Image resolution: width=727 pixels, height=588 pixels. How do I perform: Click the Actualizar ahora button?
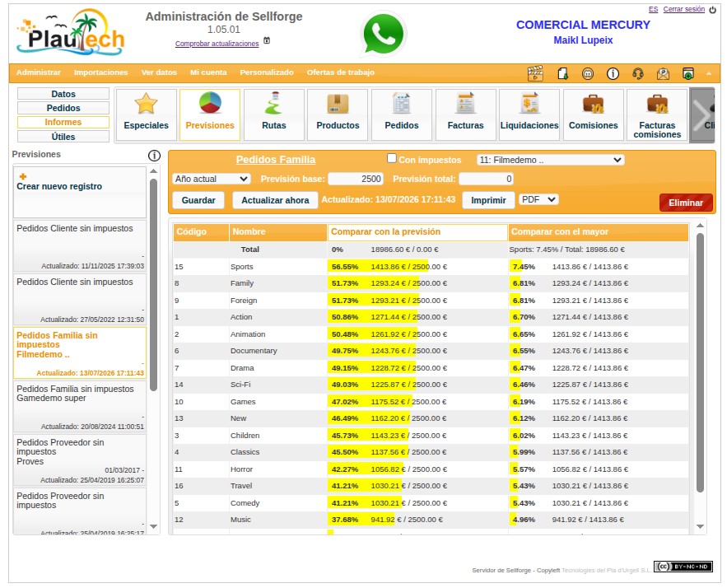[x=275, y=200]
